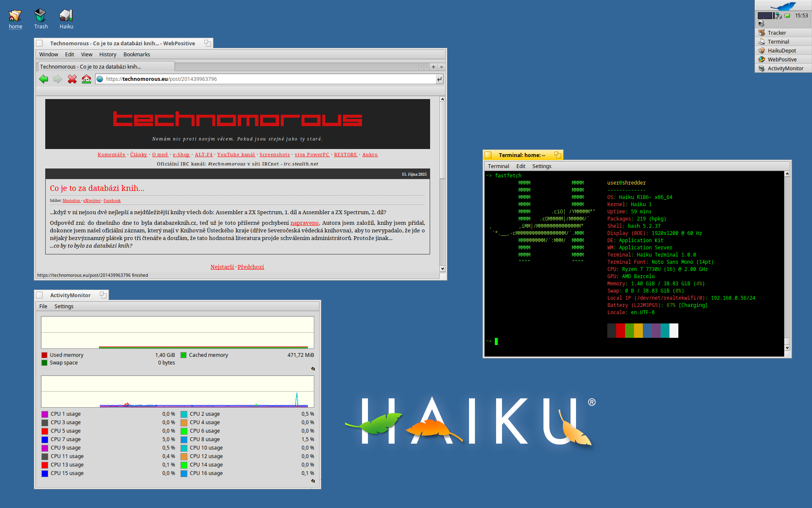The width and height of the screenshot is (812, 508).
Task: Click web page scrollbar down arrow
Action: click(x=442, y=268)
